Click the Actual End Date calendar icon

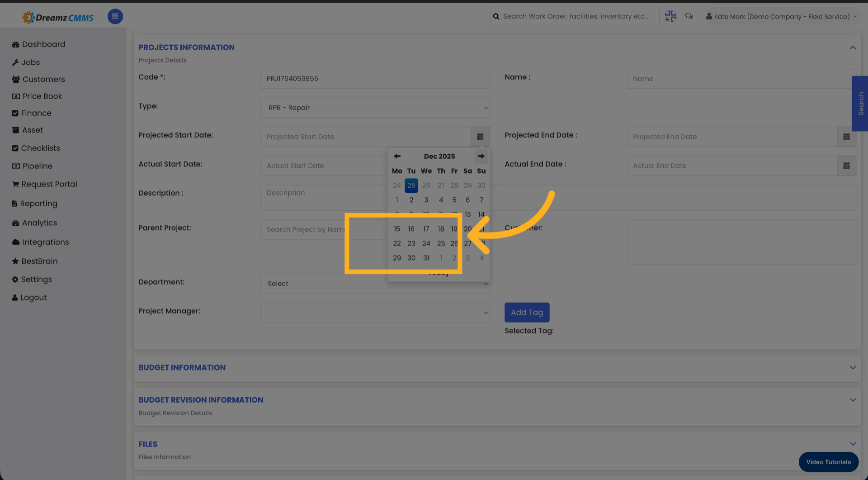click(x=846, y=166)
